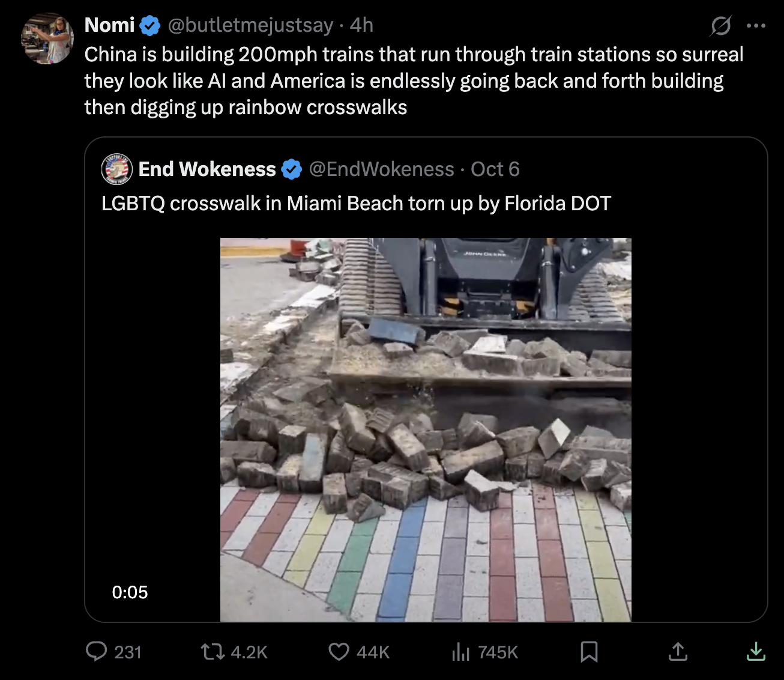Play the crosswalk demolition video
The image size is (784, 680).
tap(426, 430)
